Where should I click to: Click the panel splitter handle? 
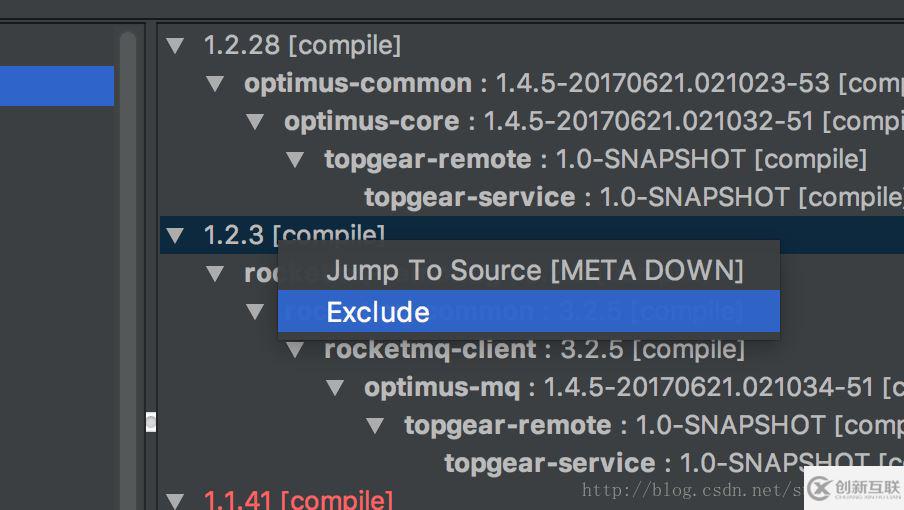pyautogui.click(x=150, y=422)
